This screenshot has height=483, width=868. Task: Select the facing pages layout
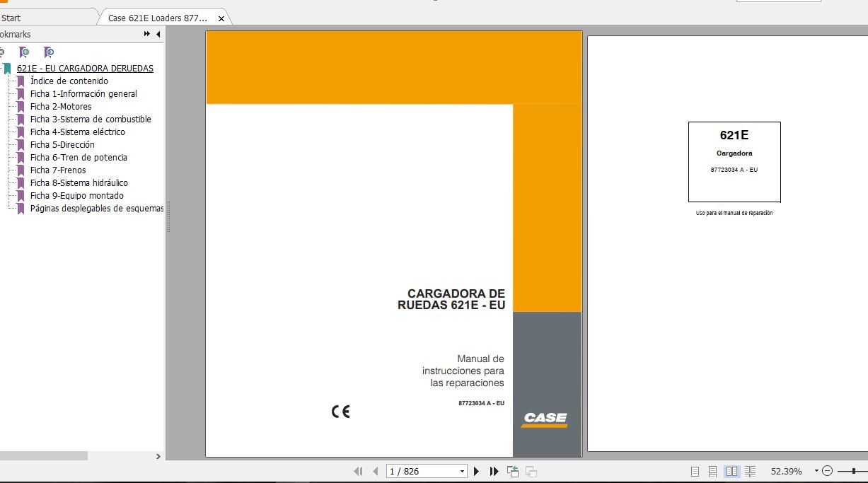pos(731,471)
